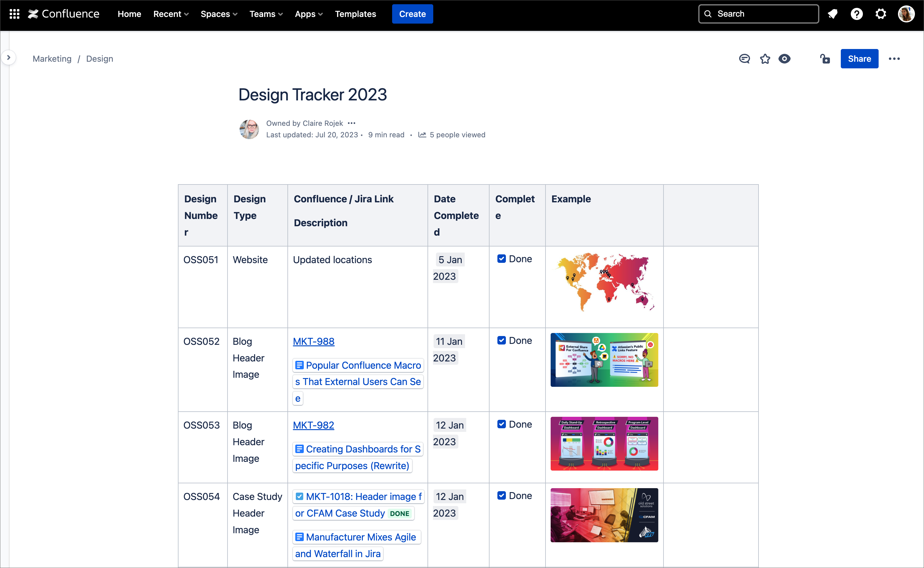Open the page's more actions ellipsis
The image size is (924, 568).
894,59
